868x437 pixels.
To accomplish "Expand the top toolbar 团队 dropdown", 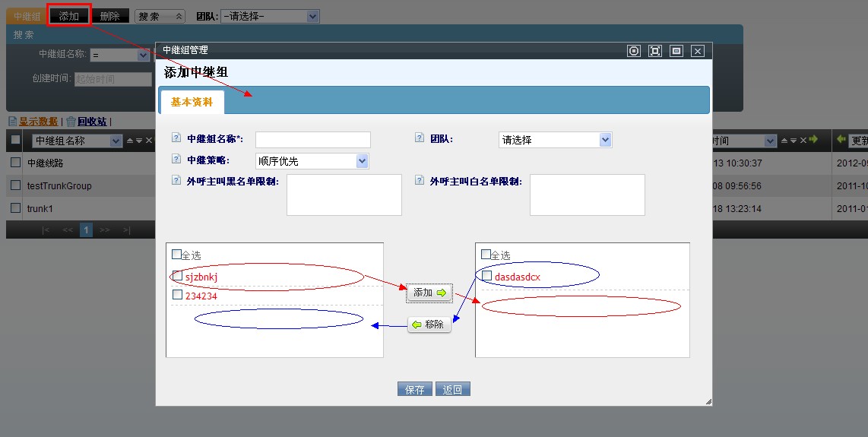I will [270, 17].
